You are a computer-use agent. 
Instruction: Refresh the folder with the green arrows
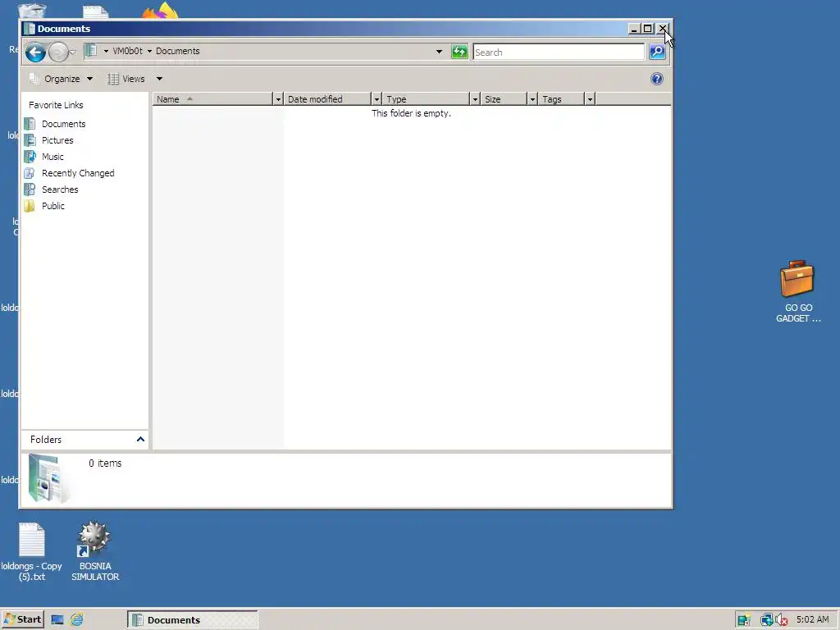(459, 52)
